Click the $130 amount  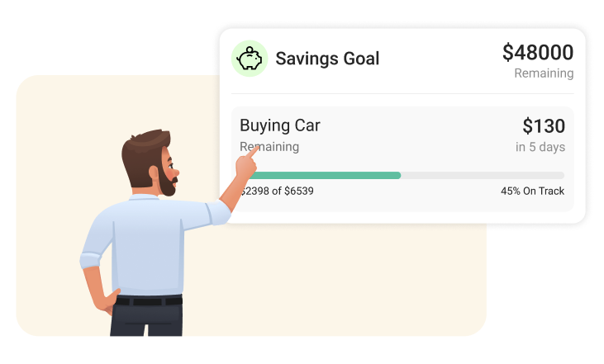point(543,126)
